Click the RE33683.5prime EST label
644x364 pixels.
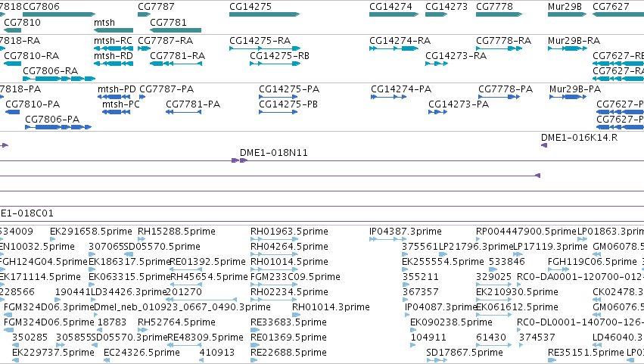(288, 322)
